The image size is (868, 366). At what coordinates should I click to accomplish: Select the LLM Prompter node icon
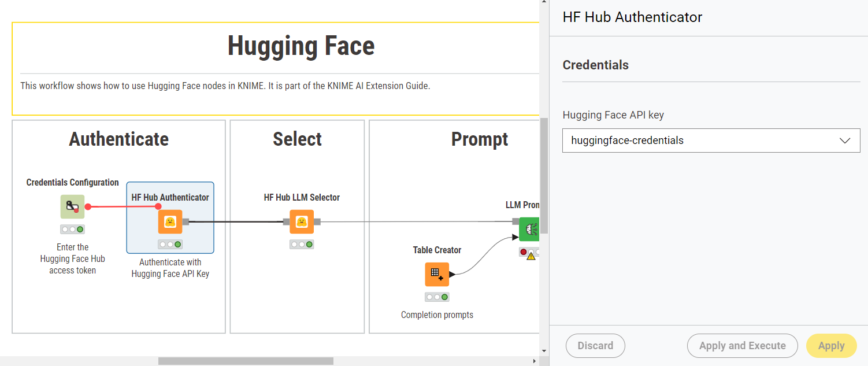point(529,230)
